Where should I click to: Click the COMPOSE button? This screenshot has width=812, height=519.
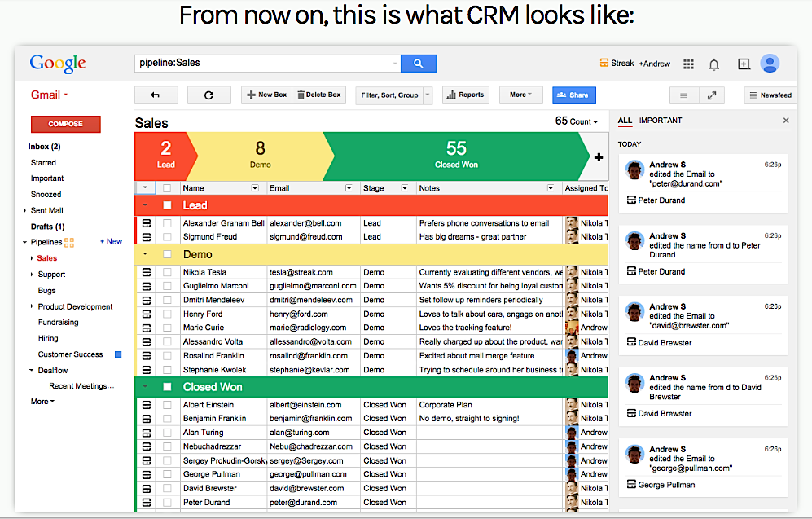click(66, 124)
